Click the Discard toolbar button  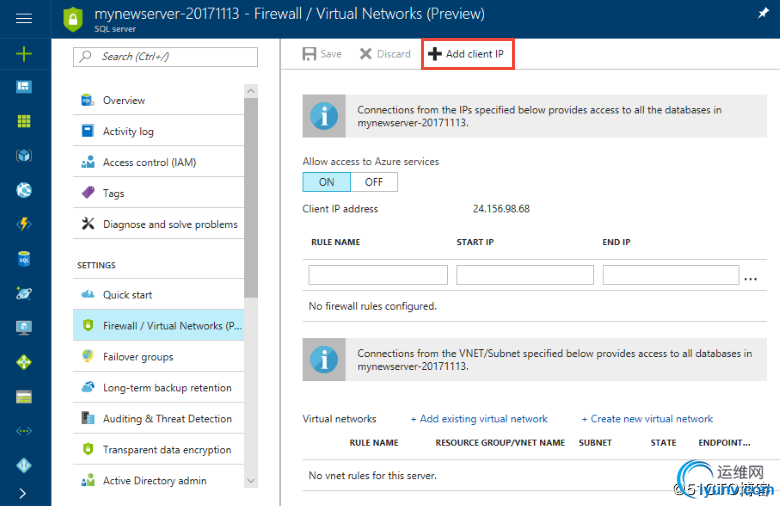(385, 54)
